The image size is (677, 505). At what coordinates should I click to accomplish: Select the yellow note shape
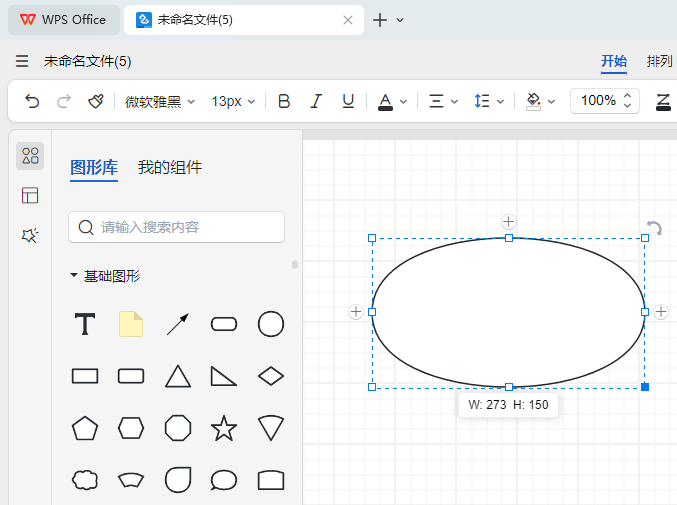click(131, 324)
